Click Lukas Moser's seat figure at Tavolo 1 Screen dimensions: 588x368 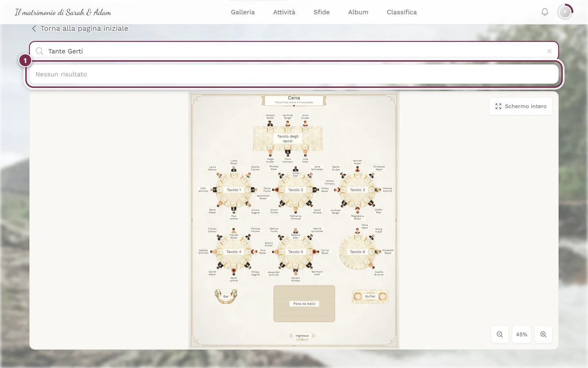point(234,169)
